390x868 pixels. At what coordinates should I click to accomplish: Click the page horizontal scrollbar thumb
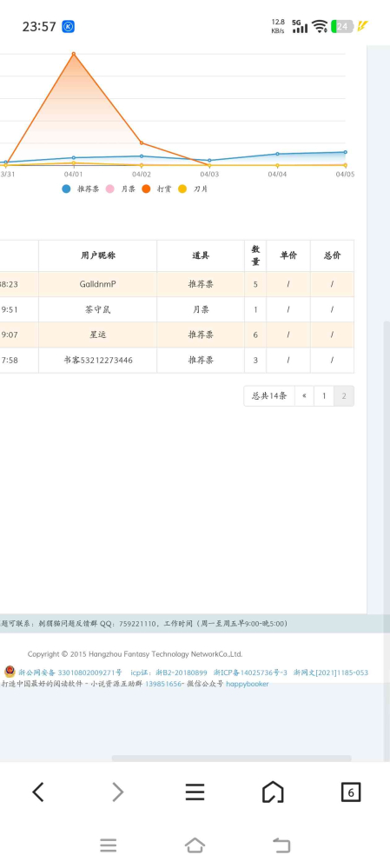(231, 759)
